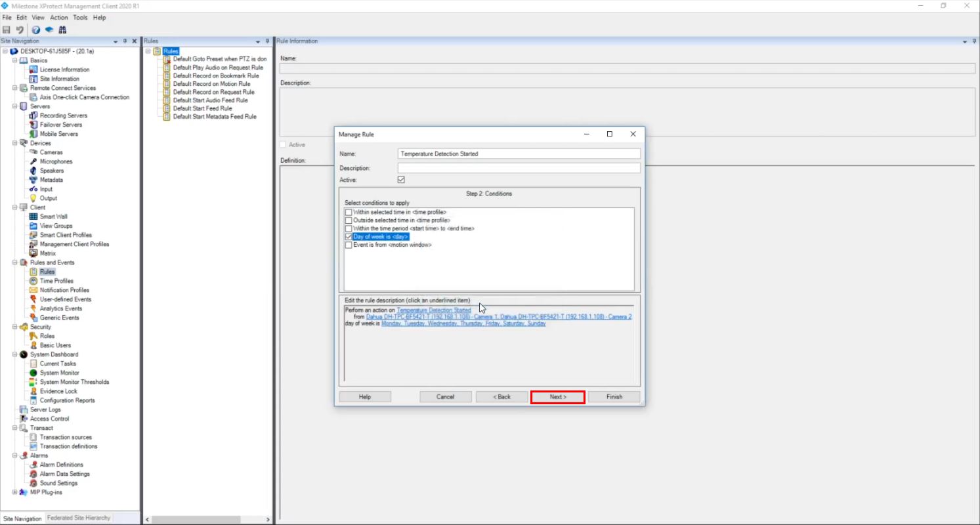Uncheck the Day of week condition
This screenshot has height=525, width=980.
[349, 236]
